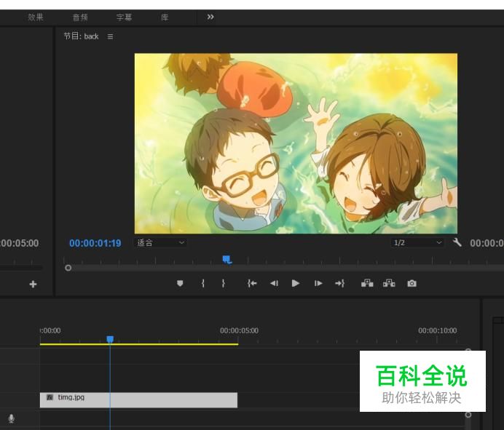Screen dimensions: 504x430
Task: Click the Lift button
Action: 367,283
